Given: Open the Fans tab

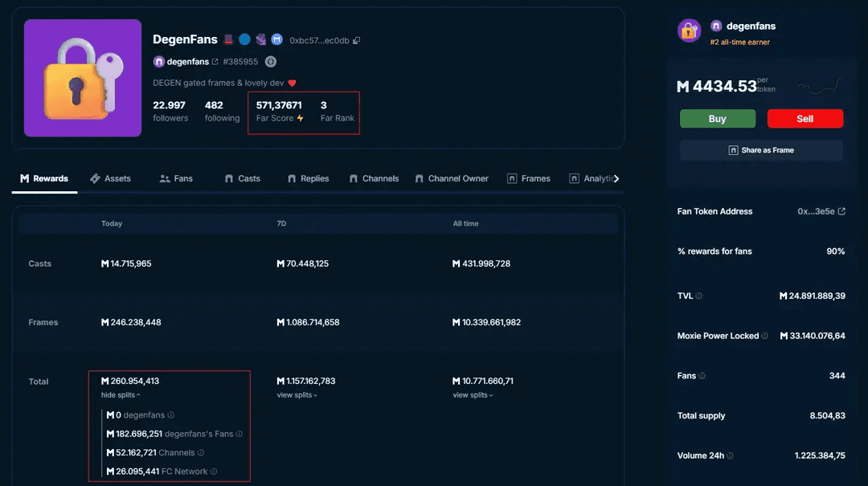Looking at the screenshot, I should pos(176,178).
